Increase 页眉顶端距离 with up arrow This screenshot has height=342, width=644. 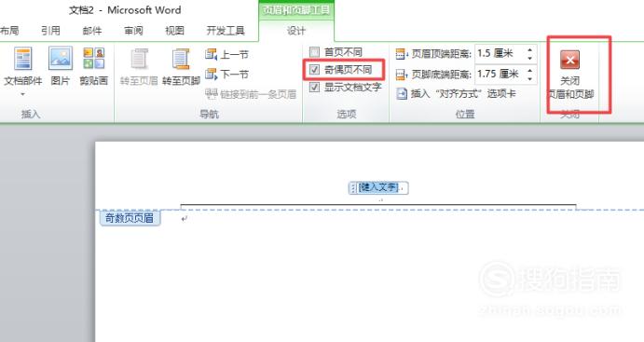pos(529,49)
